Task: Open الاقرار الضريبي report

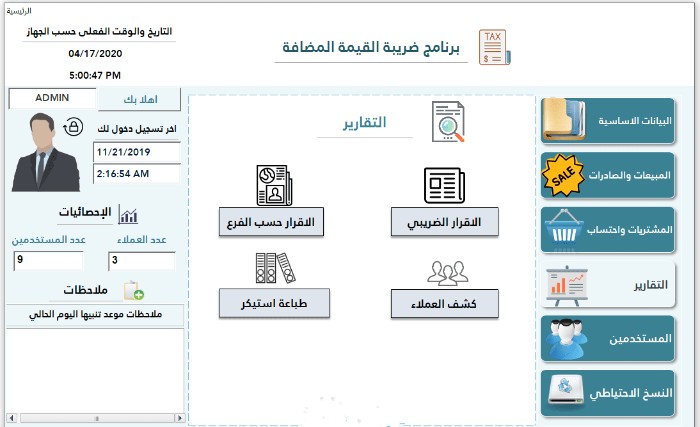Action: pyautogui.click(x=445, y=222)
